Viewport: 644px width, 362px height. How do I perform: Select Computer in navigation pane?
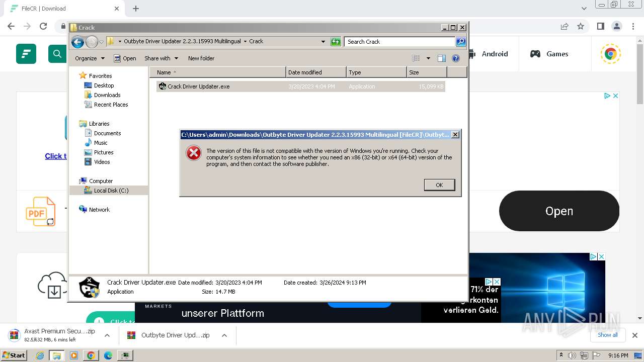(x=101, y=181)
